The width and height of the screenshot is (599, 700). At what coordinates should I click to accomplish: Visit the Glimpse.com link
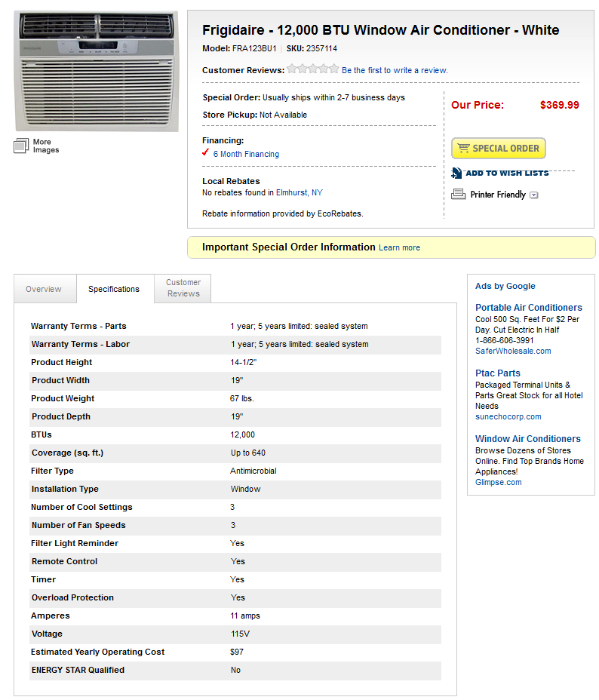pyautogui.click(x=498, y=482)
